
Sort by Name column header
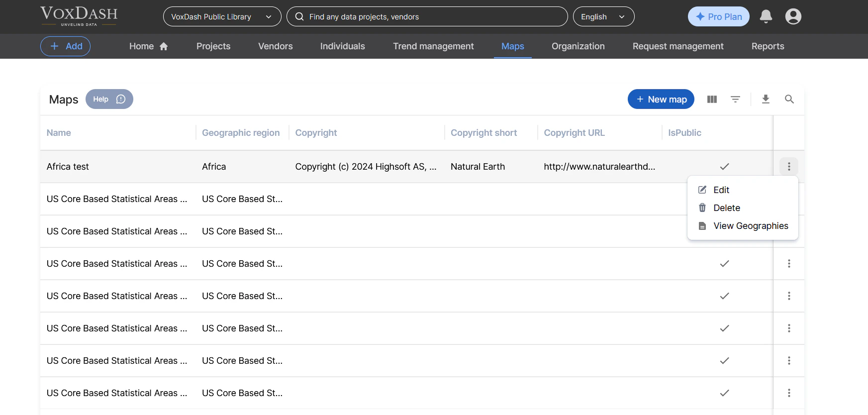(x=59, y=133)
